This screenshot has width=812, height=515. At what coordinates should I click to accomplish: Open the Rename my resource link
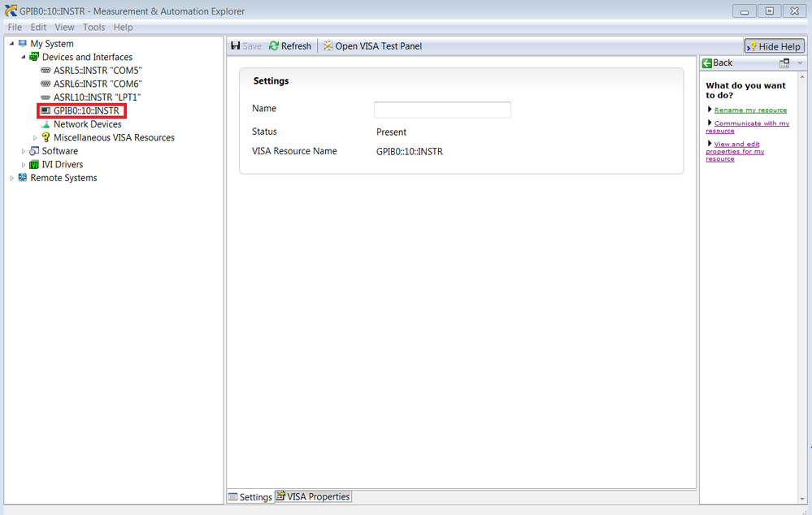point(750,110)
